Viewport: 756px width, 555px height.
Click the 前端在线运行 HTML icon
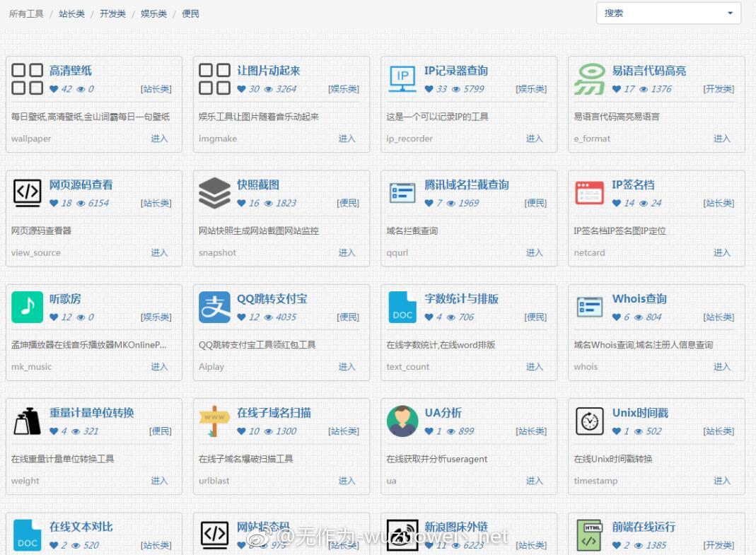pos(589,534)
